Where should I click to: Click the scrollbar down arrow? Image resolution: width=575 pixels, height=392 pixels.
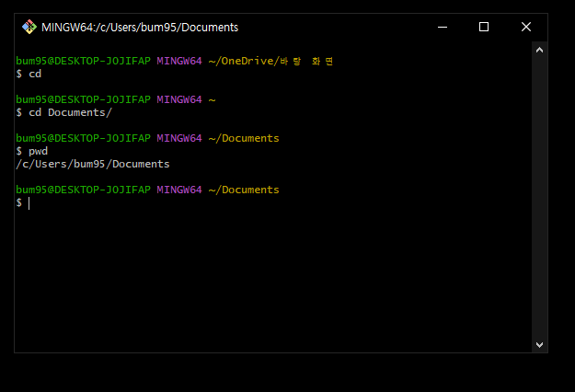[x=539, y=345]
